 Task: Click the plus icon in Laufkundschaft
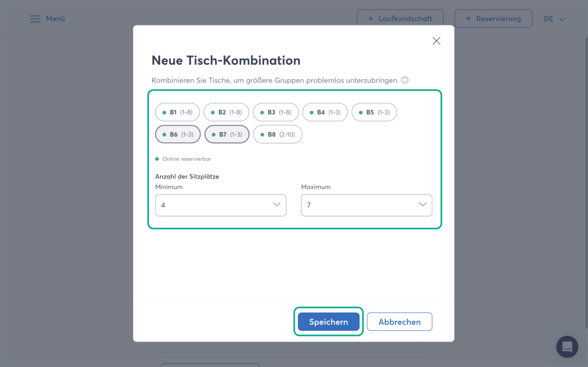click(x=371, y=19)
